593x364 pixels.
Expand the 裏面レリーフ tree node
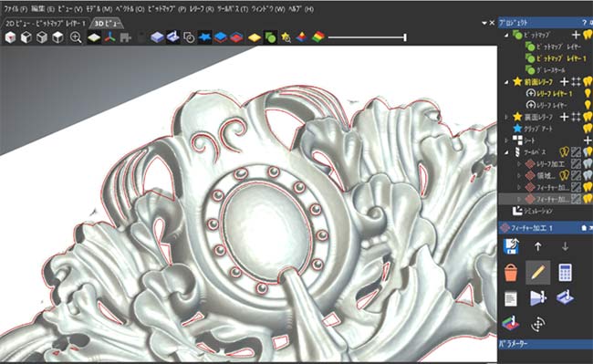pyautogui.click(x=506, y=117)
